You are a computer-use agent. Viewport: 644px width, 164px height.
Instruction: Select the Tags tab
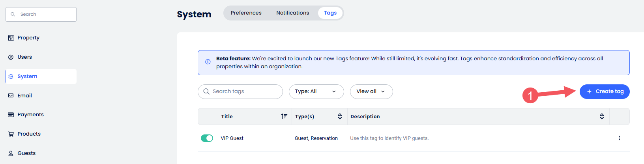[330, 13]
